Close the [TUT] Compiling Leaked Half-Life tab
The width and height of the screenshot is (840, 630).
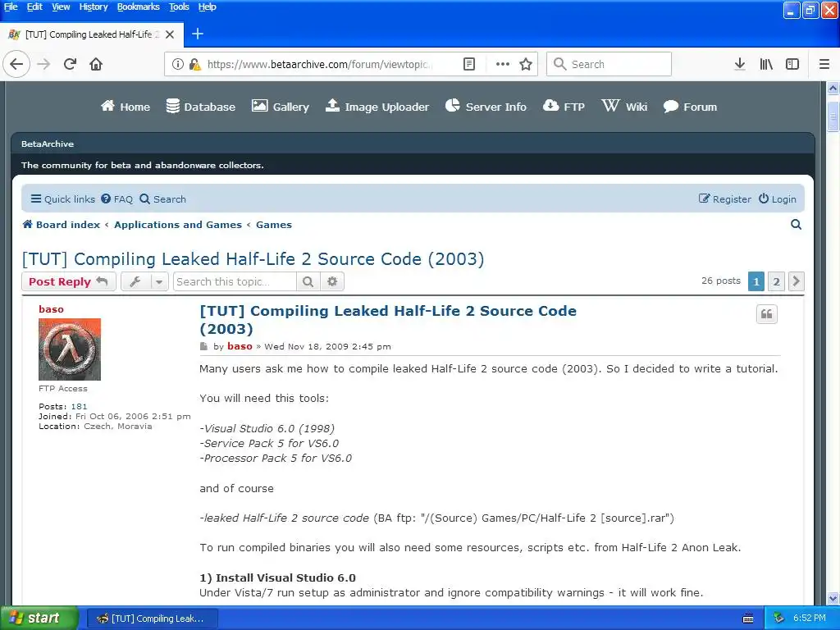[x=170, y=34]
